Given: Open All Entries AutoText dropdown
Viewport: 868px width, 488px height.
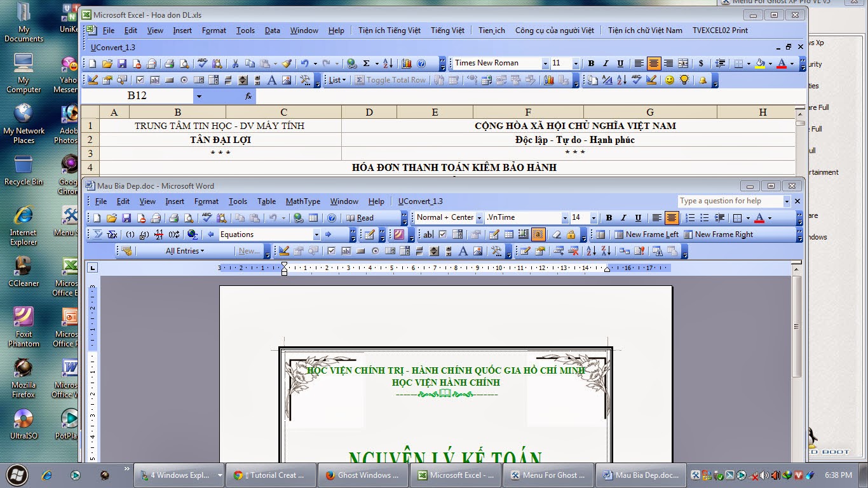Looking at the screenshot, I should click(185, 251).
